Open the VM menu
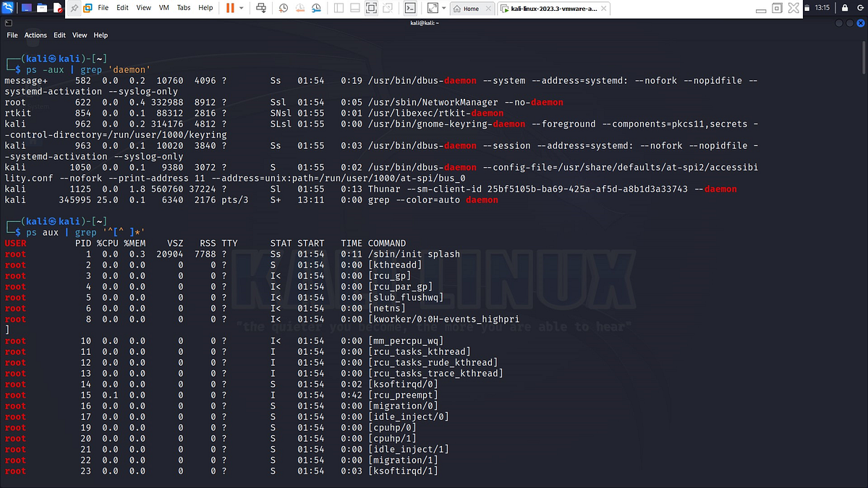This screenshot has height=488, width=868. pos(163,8)
